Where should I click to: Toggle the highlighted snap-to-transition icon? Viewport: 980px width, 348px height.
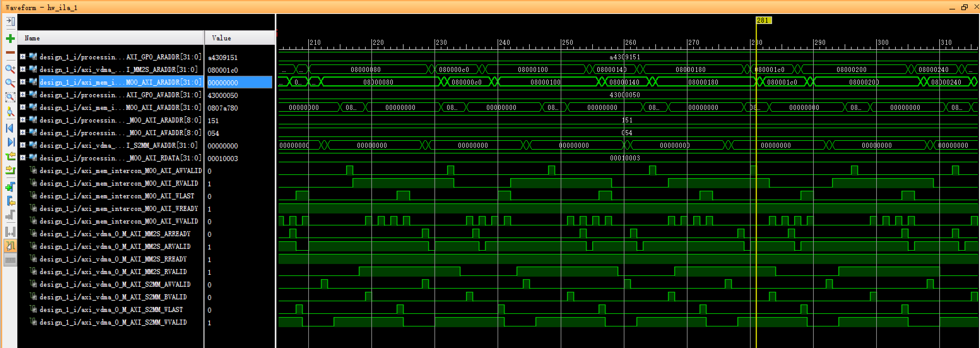pyautogui.click(x=10, y=246)
